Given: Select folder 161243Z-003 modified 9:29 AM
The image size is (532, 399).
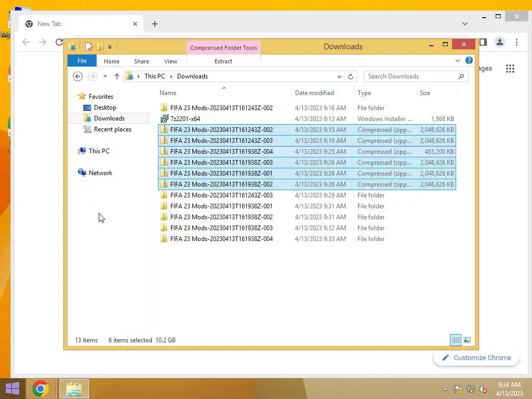Looking at the screenshot, I should tap(307, 195).
